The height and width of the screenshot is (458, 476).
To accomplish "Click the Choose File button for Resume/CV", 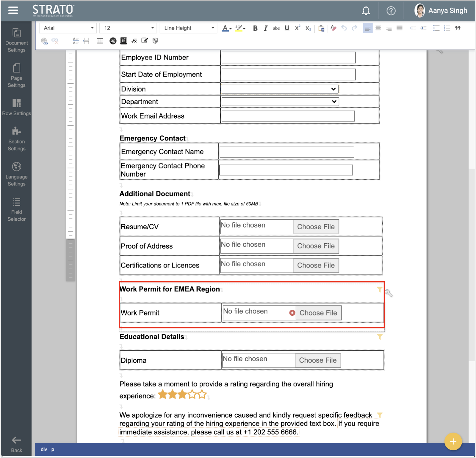I will 316,227.
